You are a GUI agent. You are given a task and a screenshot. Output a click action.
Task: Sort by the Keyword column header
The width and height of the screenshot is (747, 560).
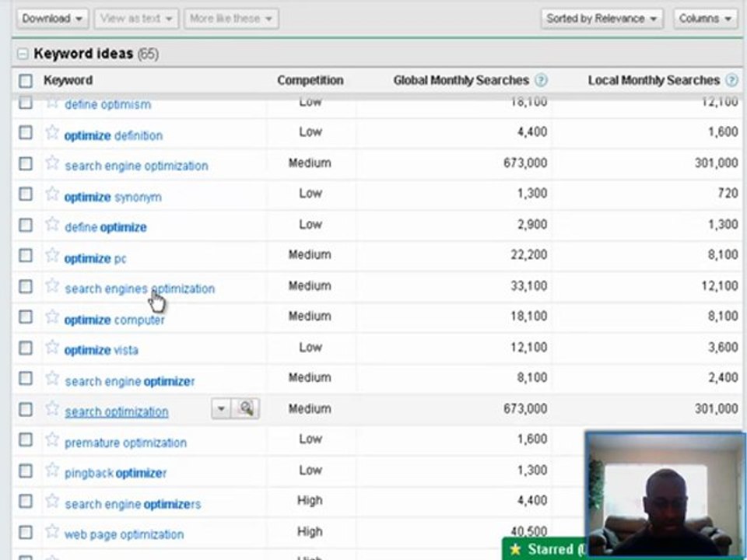tap(68, 80)
